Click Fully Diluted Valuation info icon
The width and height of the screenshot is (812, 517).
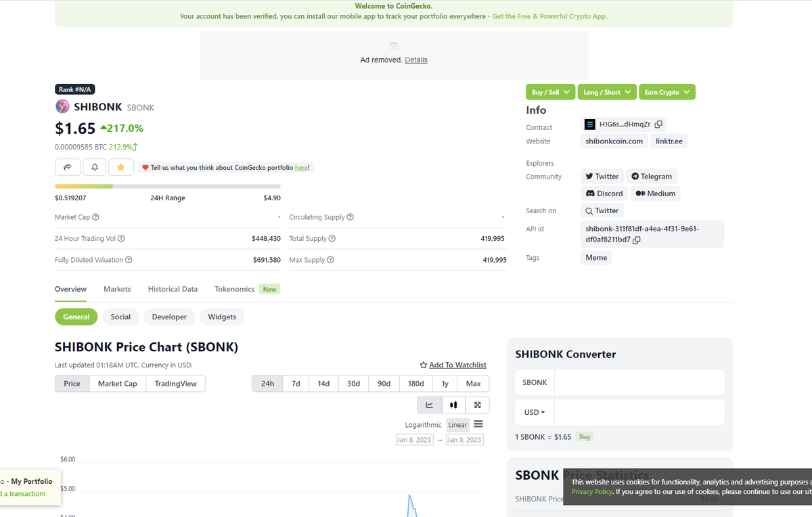click(x=129, y=260)
